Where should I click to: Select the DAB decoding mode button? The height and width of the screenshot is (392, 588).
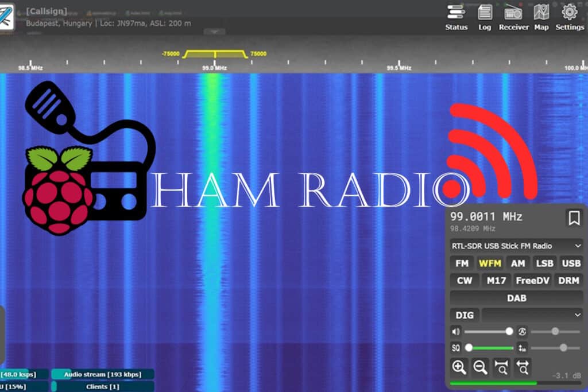point(516,298)
